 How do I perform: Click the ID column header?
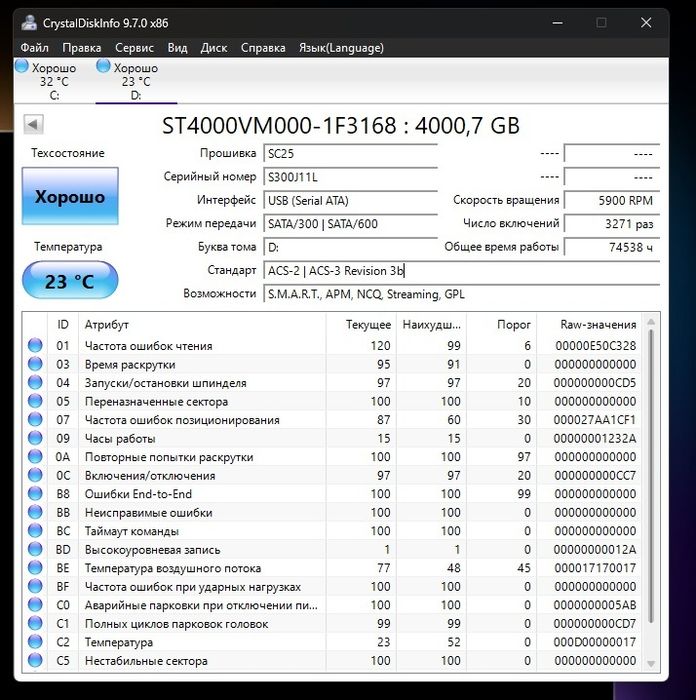pos(63,325)
